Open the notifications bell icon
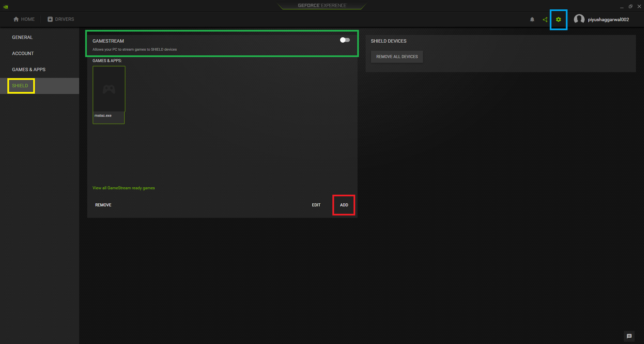 [x=532, y=19]
